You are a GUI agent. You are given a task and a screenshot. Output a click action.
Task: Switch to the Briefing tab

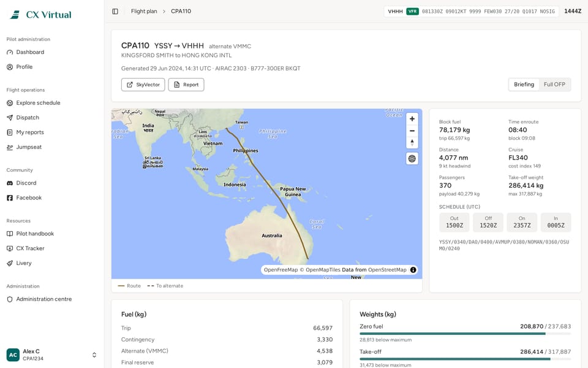524,85
